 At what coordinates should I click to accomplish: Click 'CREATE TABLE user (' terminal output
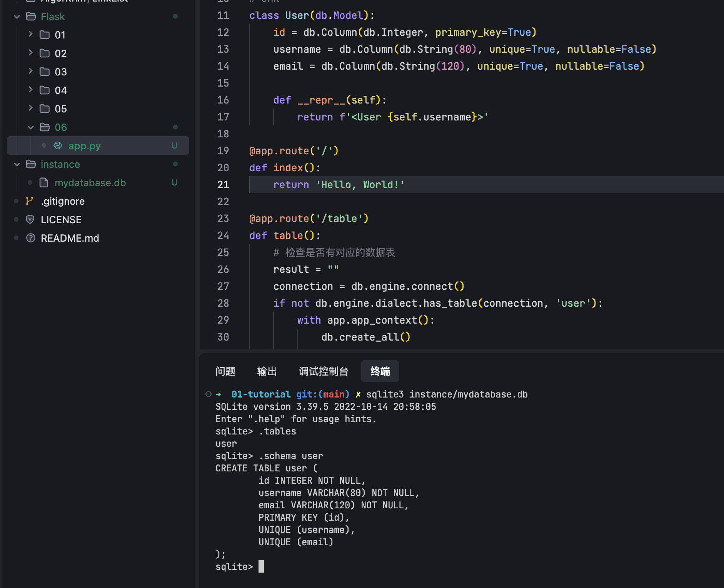(x=267, y=468)
